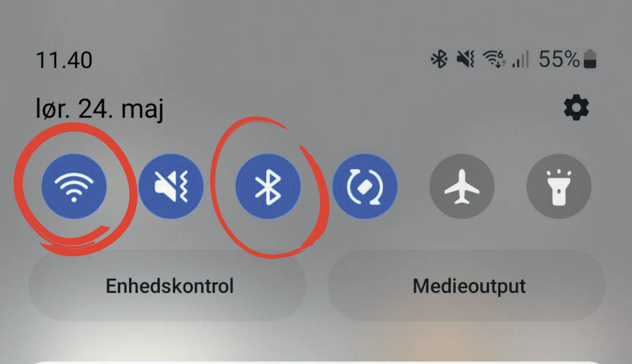Tap the mobile signal strength bars
Viewport: 632px width, 364px height.
[520, 59]
